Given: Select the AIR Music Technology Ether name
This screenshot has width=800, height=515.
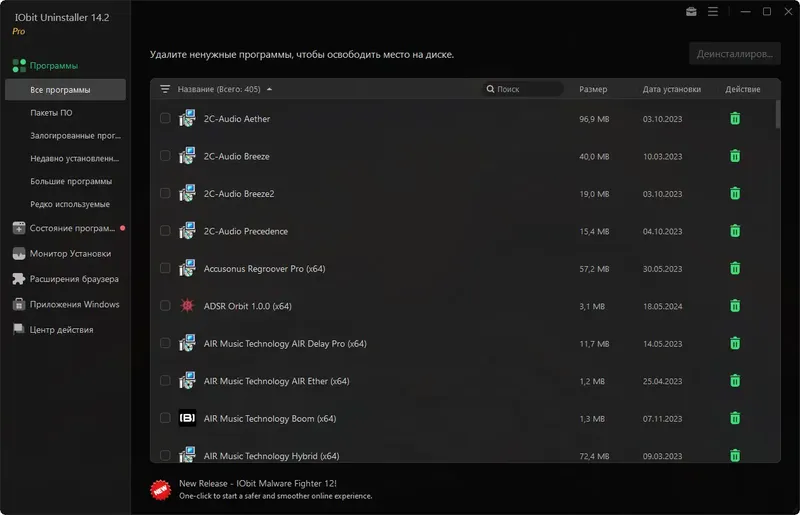Looking at the screenshot, I should click(277, 381).
